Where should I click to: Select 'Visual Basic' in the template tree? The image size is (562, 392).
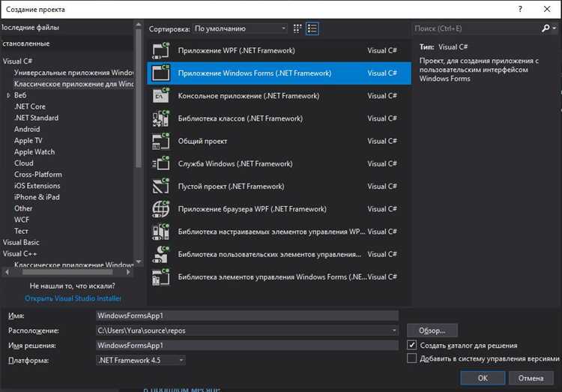click(x=21, y=242)
